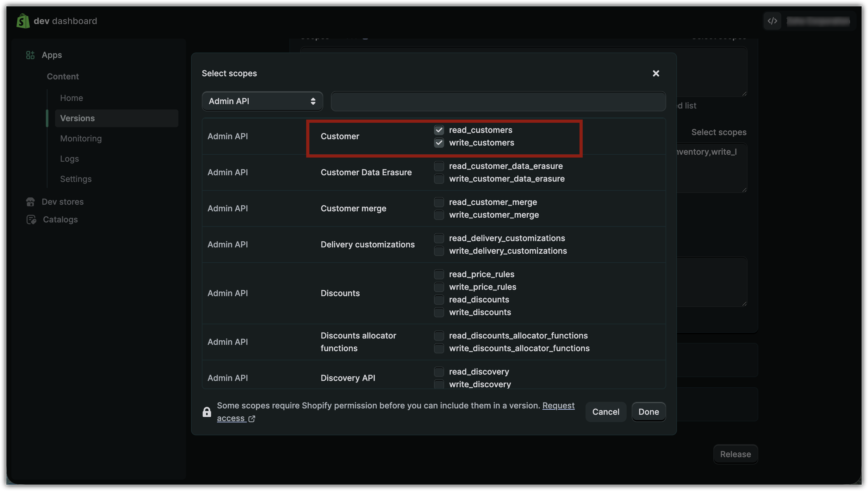This screenshot has width=868, height=491.
Task: Close the Select scopes dialog with X
Action: coord(656,73)
